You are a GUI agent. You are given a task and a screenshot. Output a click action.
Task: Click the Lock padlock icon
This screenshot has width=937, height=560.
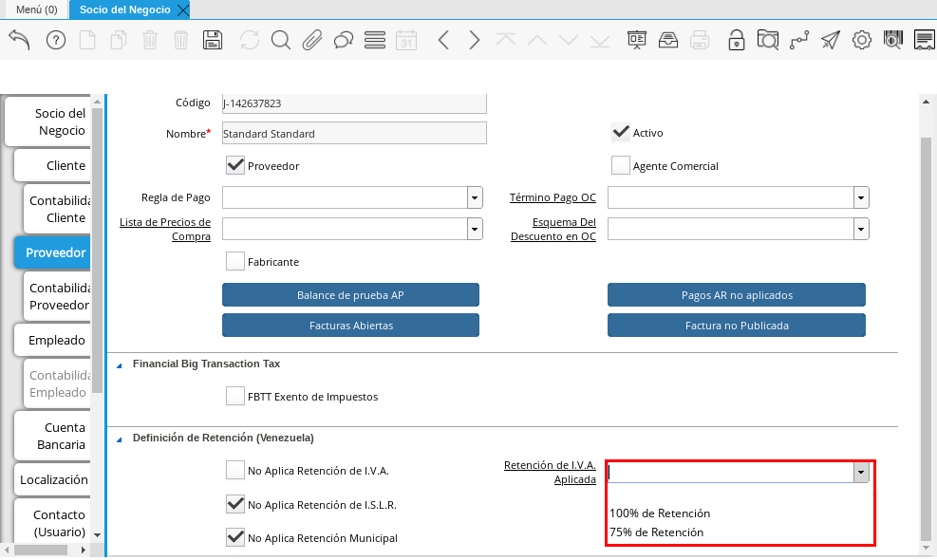(737, 40)
